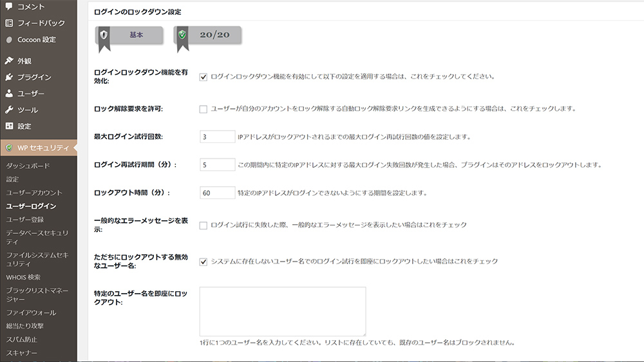644x362 pixels.
Task: Click the Feedback form icon in sidebar
Action: (x=9, y=23)
